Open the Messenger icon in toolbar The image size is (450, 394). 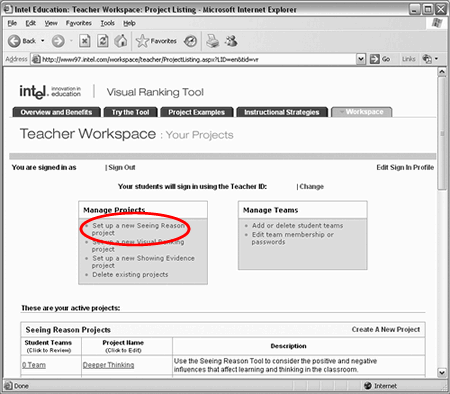[231, 41]
